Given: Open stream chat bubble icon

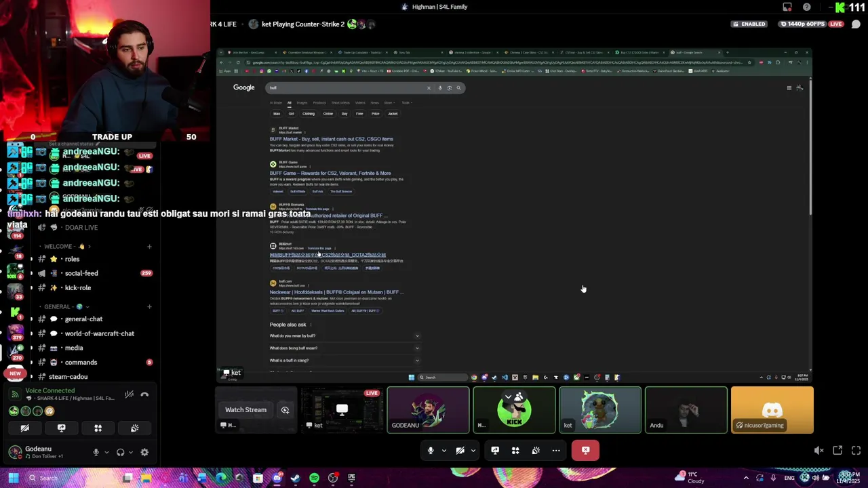Looking at the screenshot, I should [x=856, y=24].
